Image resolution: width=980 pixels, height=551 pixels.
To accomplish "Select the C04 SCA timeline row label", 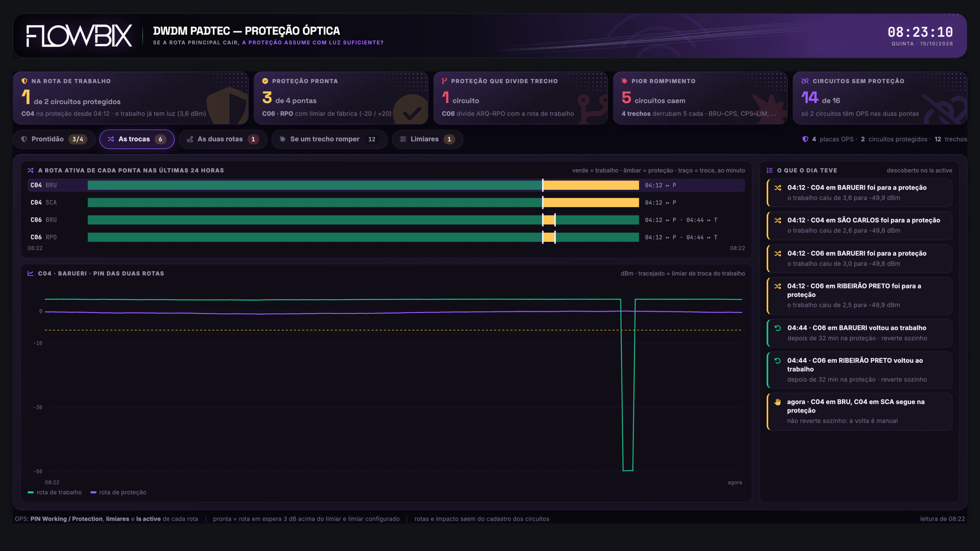I will pos(44,202).
